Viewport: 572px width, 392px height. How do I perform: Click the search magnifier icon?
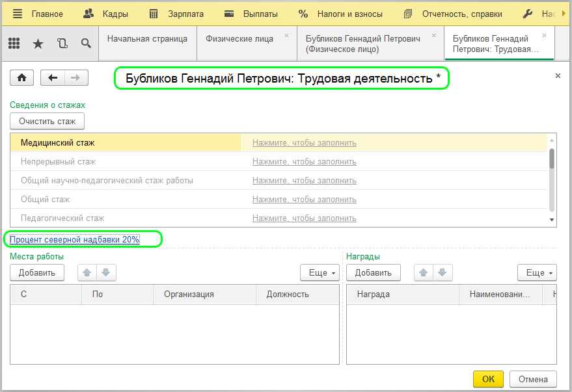tap(86, 44)
